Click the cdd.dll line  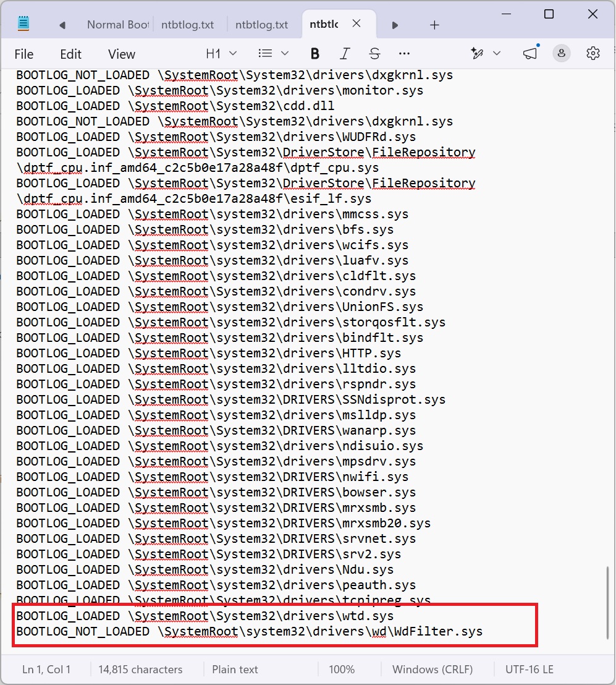pos(175,106)
